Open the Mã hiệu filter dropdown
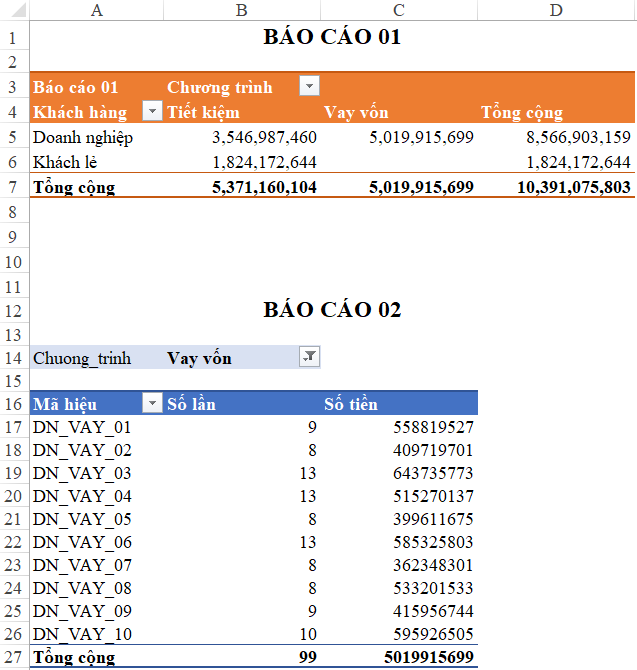 tap(152, 403)
